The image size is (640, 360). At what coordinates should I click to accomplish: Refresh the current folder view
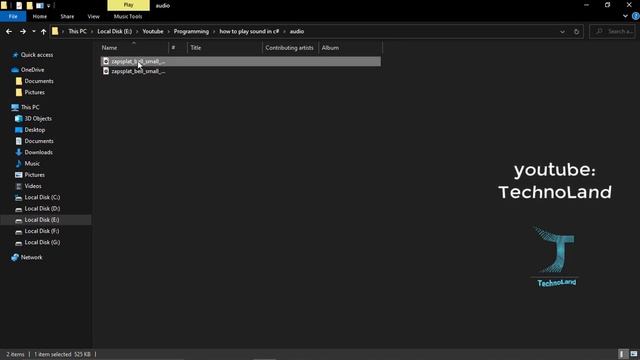point(576,31)
